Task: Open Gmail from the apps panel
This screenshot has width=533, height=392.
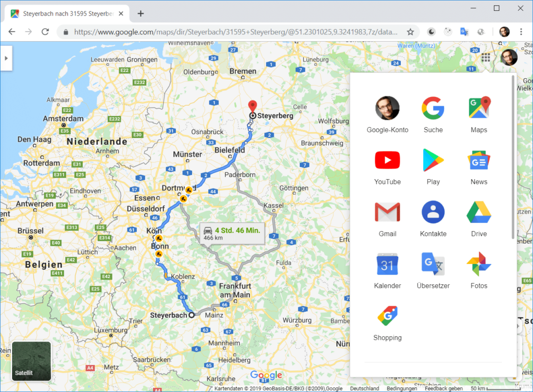Action: (387, 219)
